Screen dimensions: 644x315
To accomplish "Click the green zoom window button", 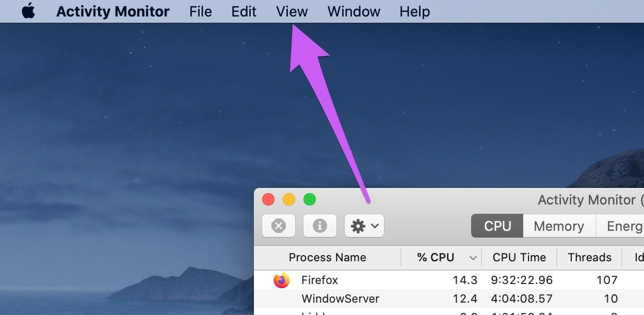I will coord(310,199).
